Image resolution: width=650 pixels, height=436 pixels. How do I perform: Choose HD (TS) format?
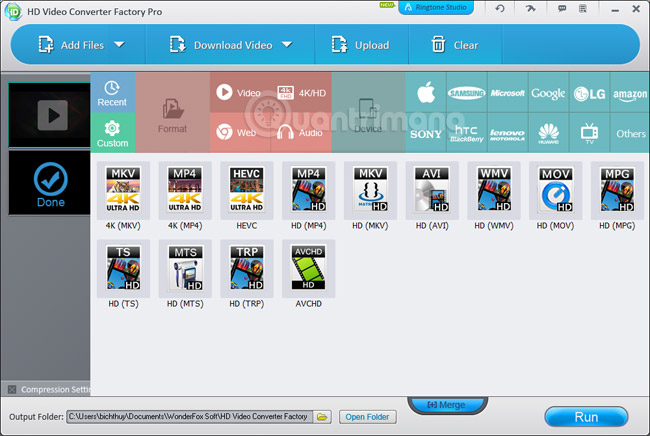pyautogui.click(x=123, y=269)
